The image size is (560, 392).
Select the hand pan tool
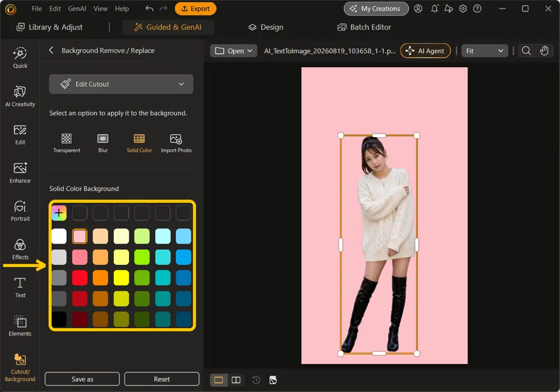coord(544,51)
